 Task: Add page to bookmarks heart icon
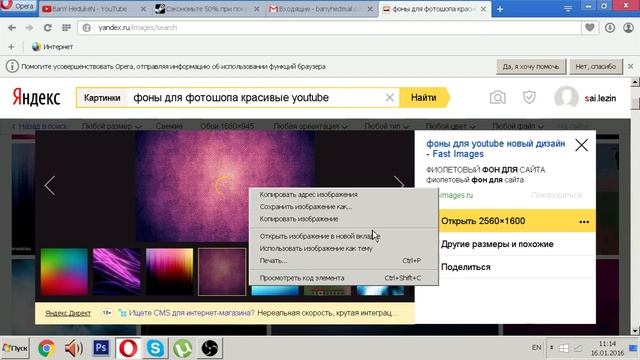pyautogui.click(x=589, y=28)
